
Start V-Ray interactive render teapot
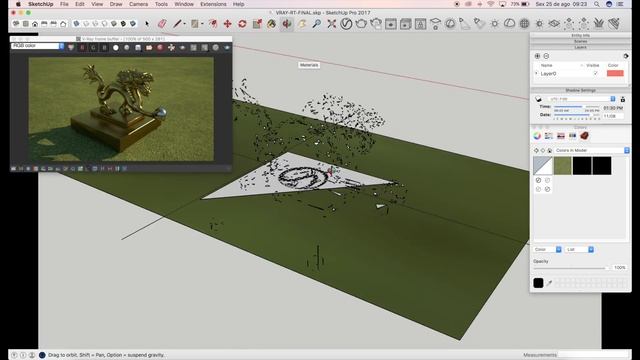(376, 24)
